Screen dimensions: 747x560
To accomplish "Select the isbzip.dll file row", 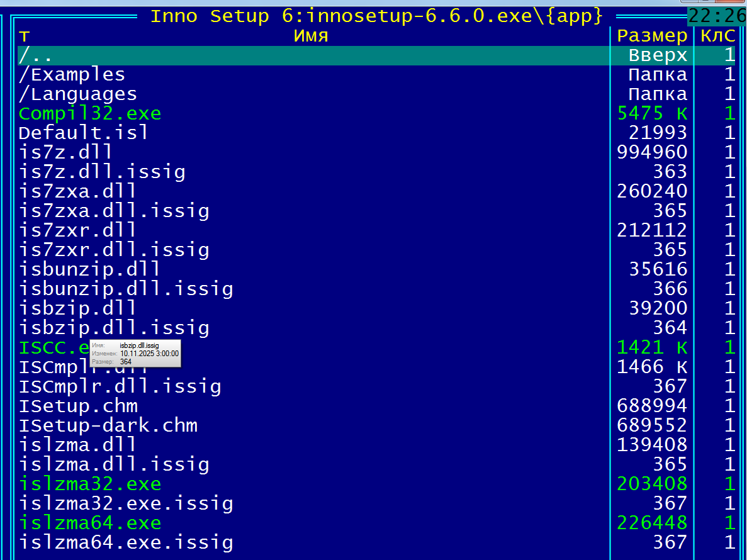I will (77, 308).
